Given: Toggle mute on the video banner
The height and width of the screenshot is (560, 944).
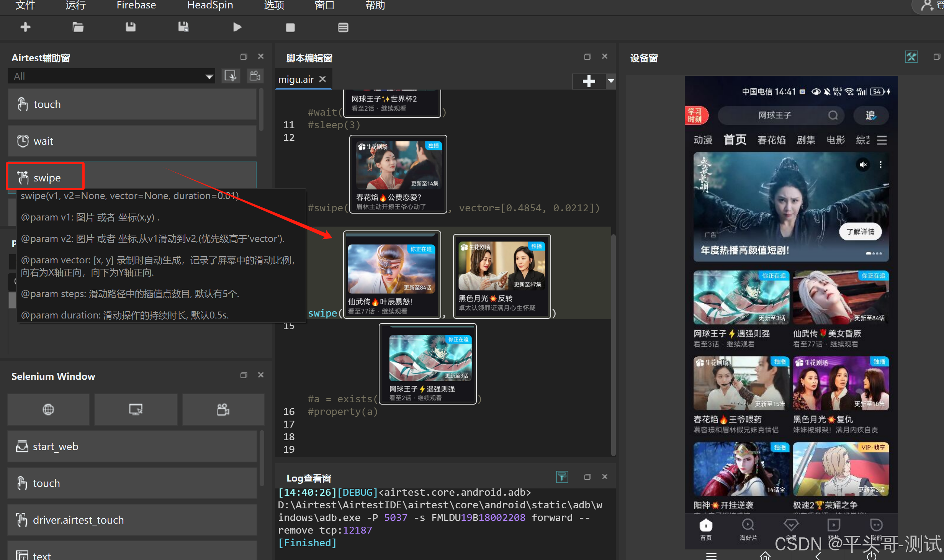Looking at the screenshot, I should [x=863, y=165].
